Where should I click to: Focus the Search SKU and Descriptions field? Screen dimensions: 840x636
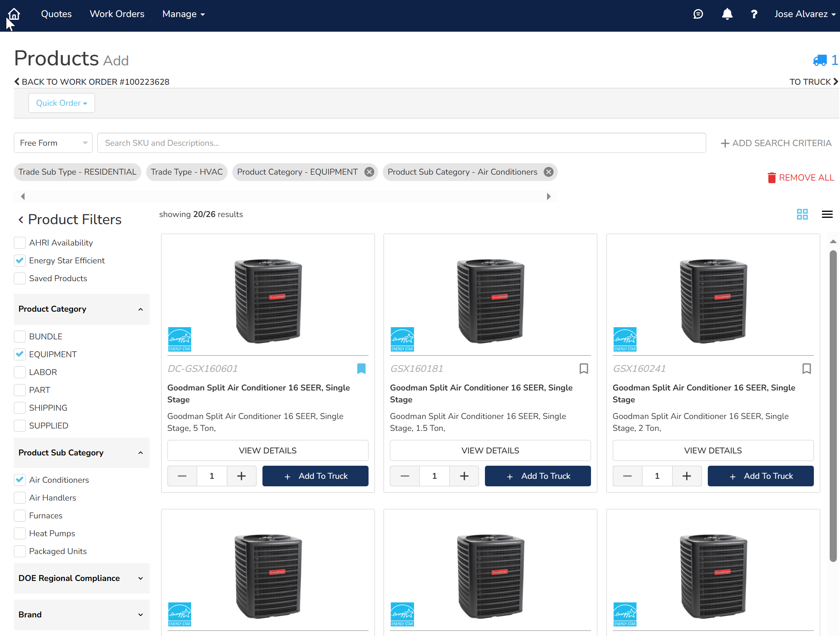click(x=401, y=143)
